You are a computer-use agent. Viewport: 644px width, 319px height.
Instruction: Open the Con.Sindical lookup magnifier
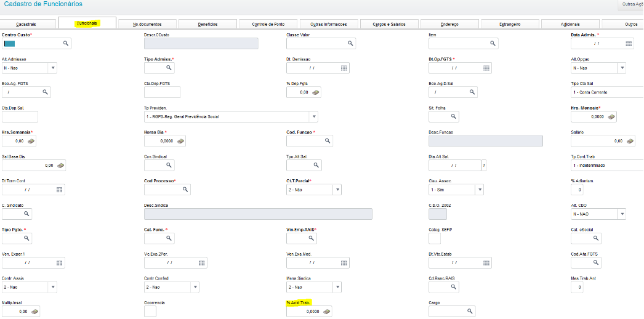point(169,166)
